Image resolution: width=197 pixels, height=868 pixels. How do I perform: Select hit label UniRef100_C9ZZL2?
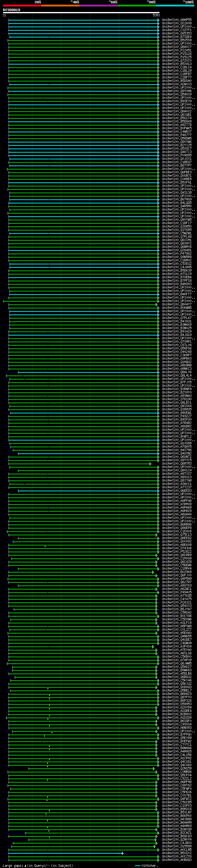click(177, 779)
